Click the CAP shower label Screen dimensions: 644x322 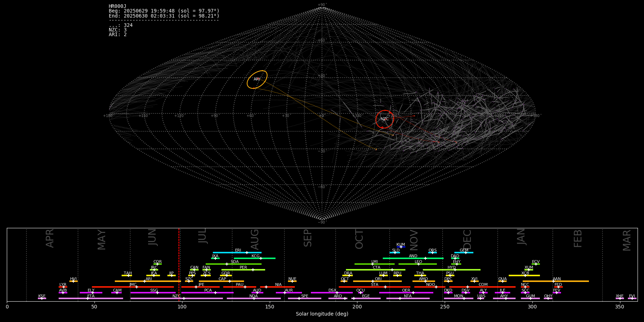pyautogui.click(x=223, y=279)
